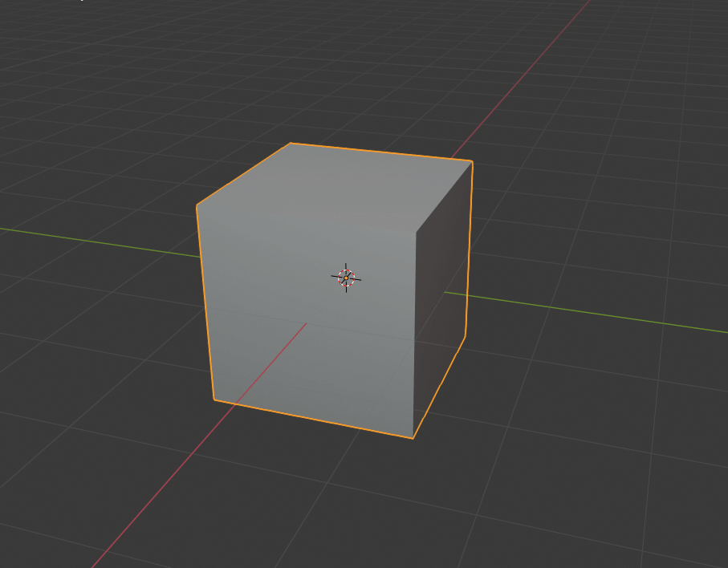Click the 3D cursor crosshair on the cube
Image resolution: width=728 pixels, height=568 pixels.
(x=346, y=278)
